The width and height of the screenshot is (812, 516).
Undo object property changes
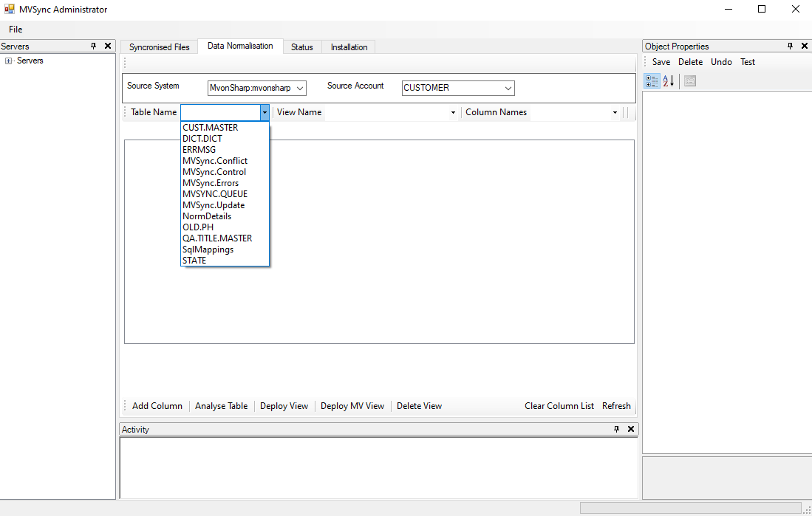click(721, 62)
